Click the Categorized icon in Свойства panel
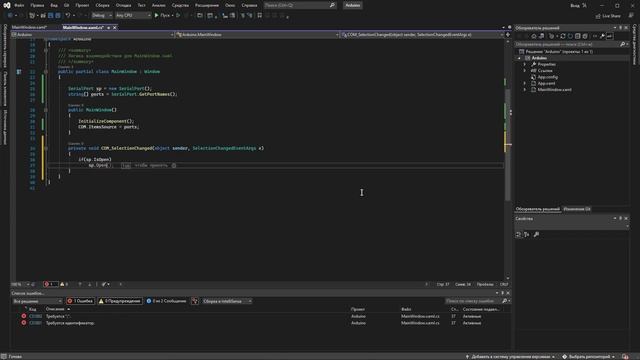This screenshot has width=640, height=360. click(x=518, y=234)
